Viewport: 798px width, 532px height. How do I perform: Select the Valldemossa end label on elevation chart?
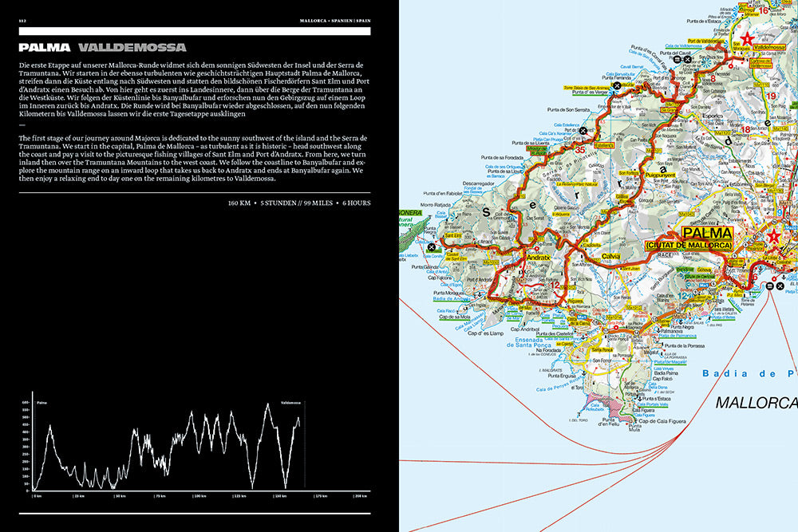[290, 404]
